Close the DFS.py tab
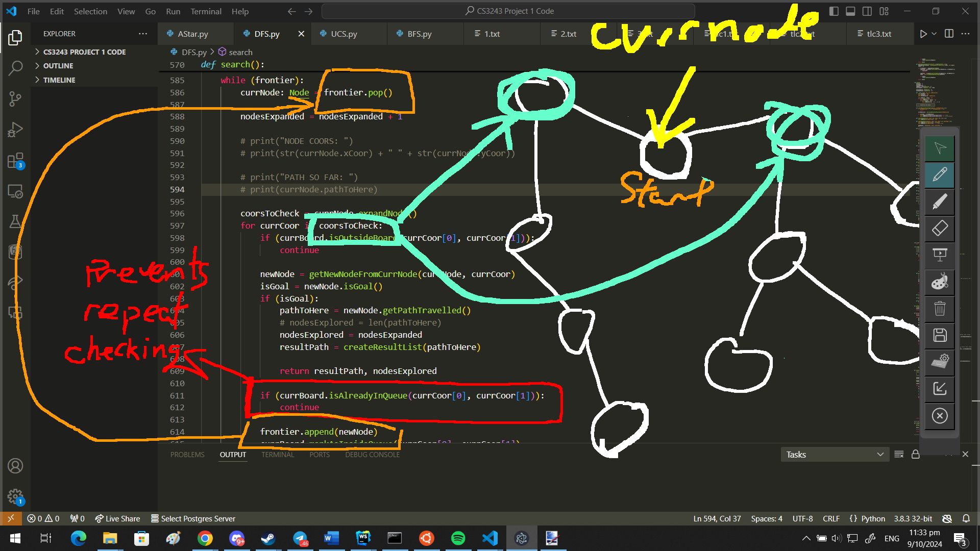The image size is (980, 551). tap(301, 34)
